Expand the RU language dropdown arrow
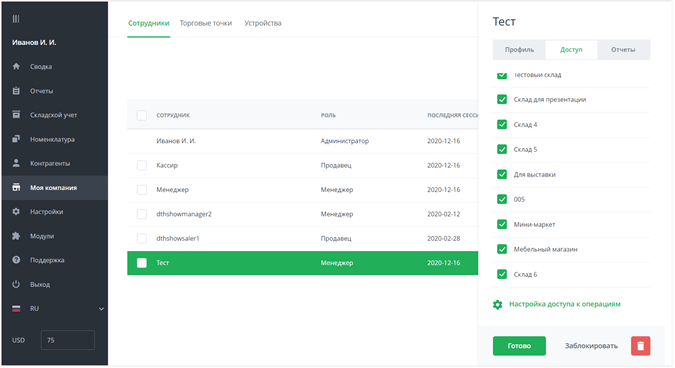The image size is (675, 368). point(101,309)
